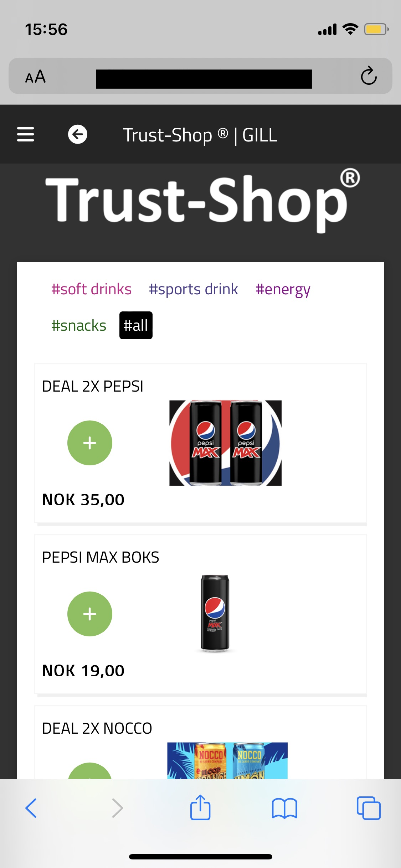Show #energy drink products
The image size is (401, 868).
(x=283, y=289)
